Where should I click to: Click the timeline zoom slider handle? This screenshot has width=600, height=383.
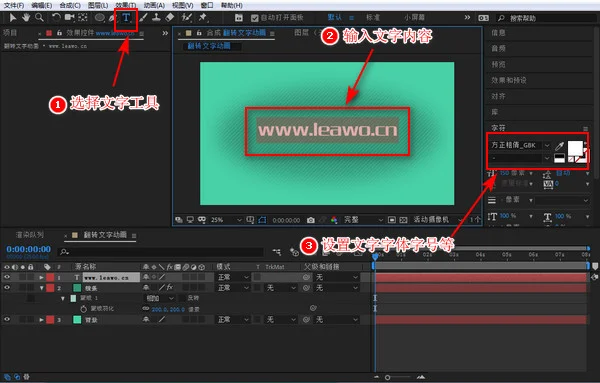[x=387, y=378]
